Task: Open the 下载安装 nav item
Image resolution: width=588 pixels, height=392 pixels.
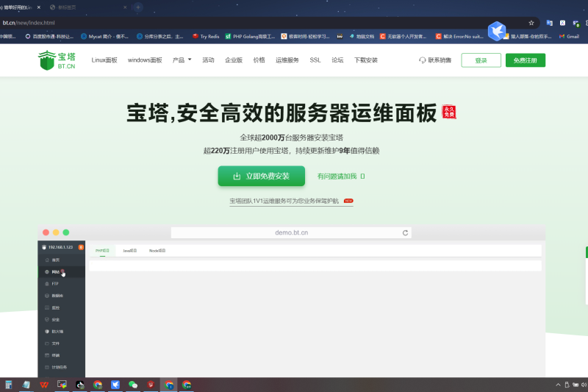Action: point(366,60)
